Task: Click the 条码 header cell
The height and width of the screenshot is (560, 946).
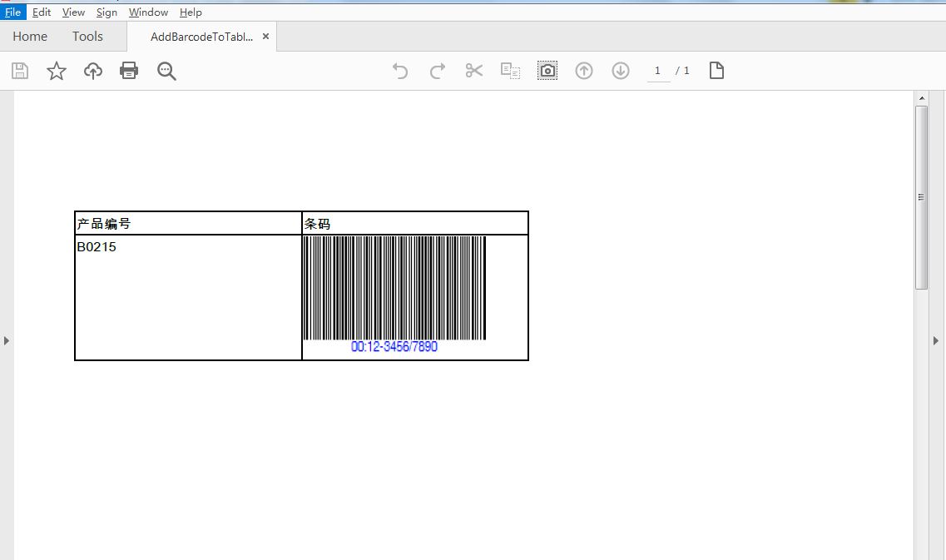Action: (x=415, y=223)
